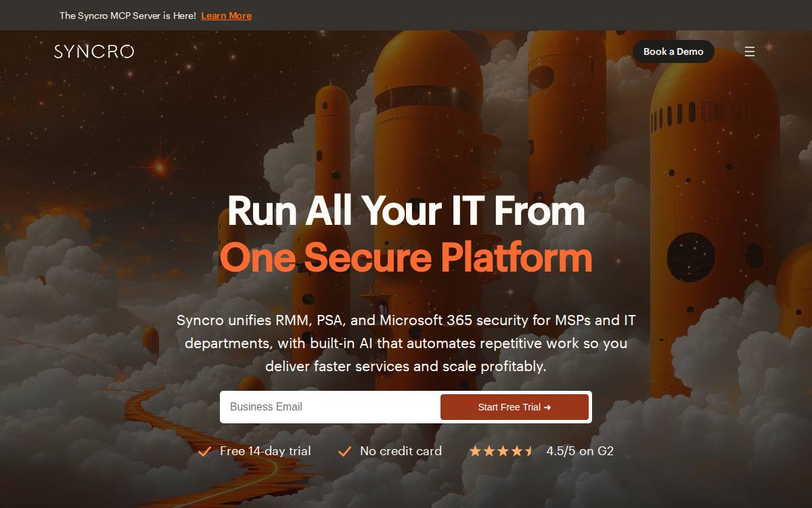Click the "One Secure Platform" headline

click(406, 257)
